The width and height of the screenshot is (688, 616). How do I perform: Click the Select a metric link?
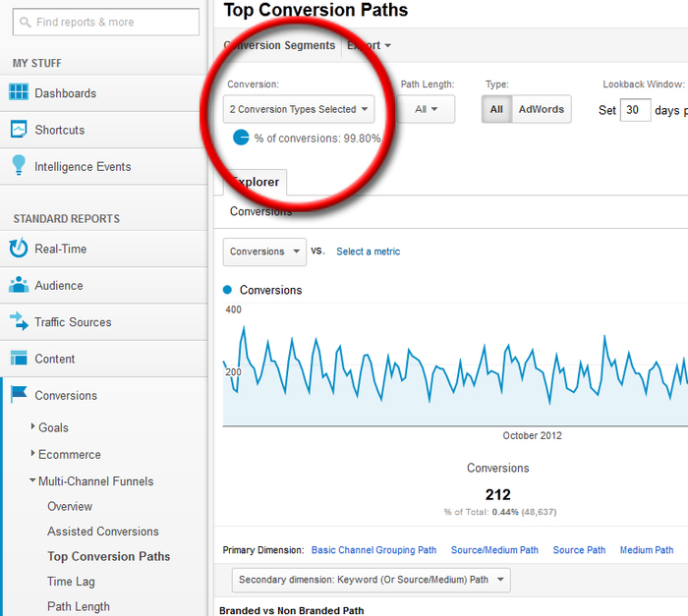[368, 252]
